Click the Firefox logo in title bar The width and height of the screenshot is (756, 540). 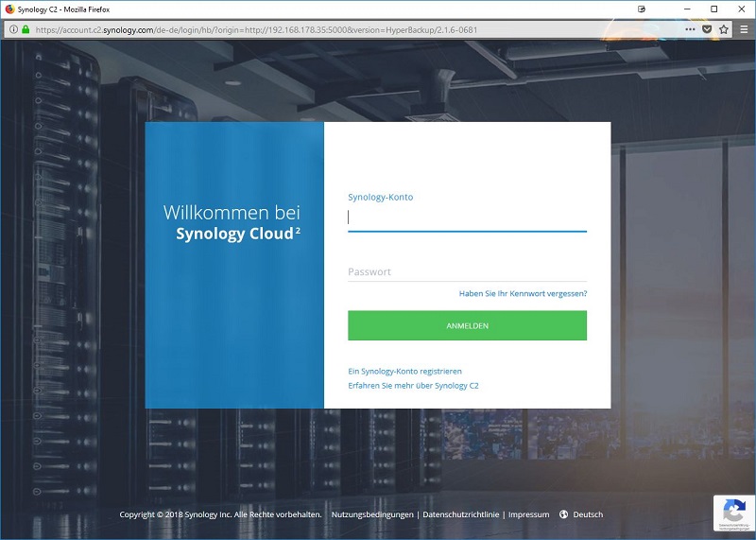9,9
